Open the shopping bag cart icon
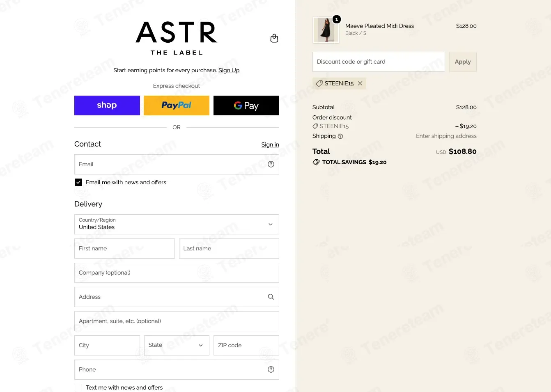This screenshot has height=392, width=551. 274,38
